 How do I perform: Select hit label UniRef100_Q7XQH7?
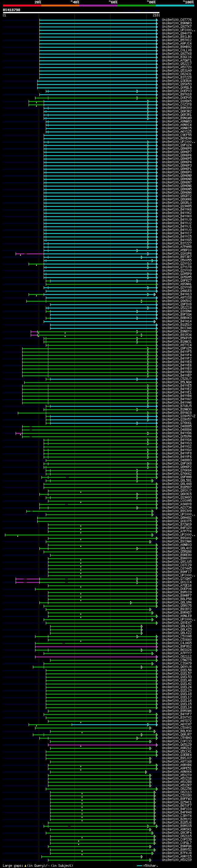tap(176, 579)
